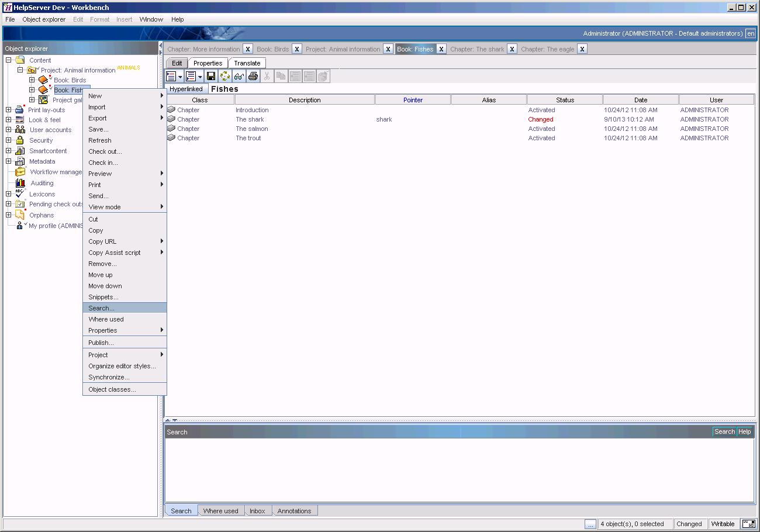Click the Changed status of The shark
The width and height of the screenshot is (760, 532).
(541, 119)
